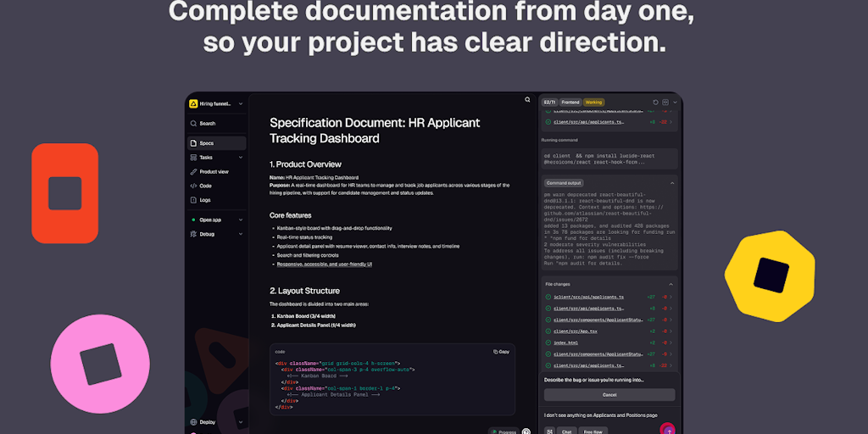Open the index.html file link

tap(565, 342)
